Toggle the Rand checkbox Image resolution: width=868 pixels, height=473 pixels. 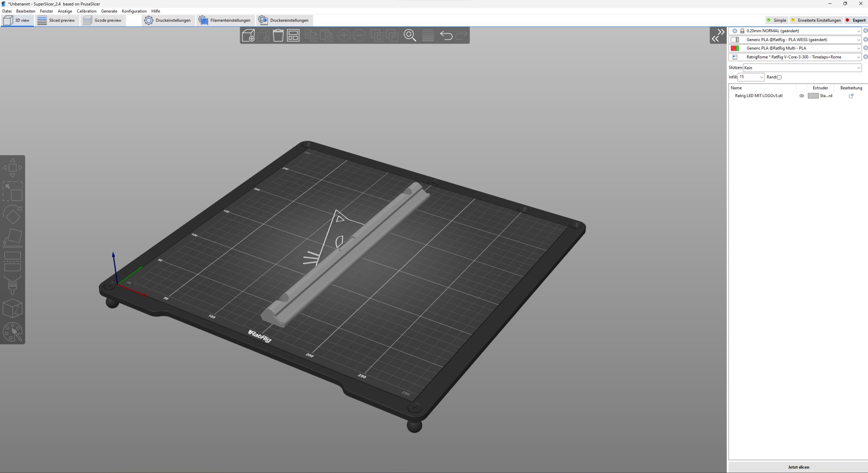click(x=779, y=77)
